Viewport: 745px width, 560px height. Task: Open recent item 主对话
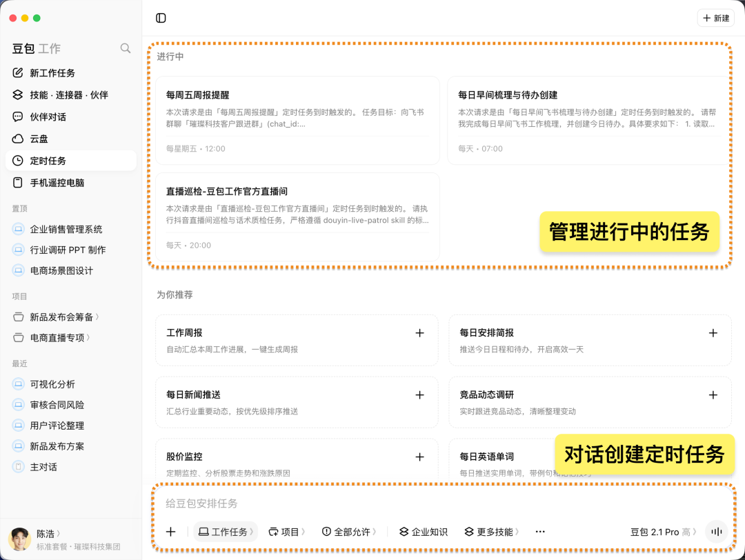pyautogui.click(x=71, y=467)
